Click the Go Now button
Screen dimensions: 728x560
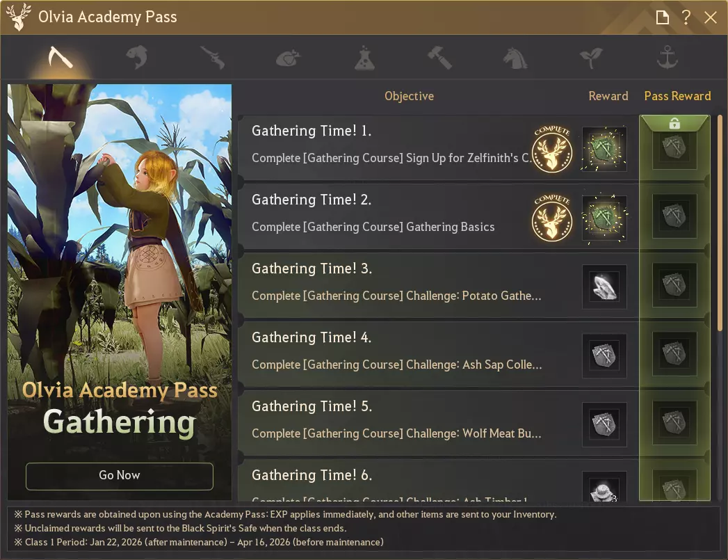click(x=120, y=476)
